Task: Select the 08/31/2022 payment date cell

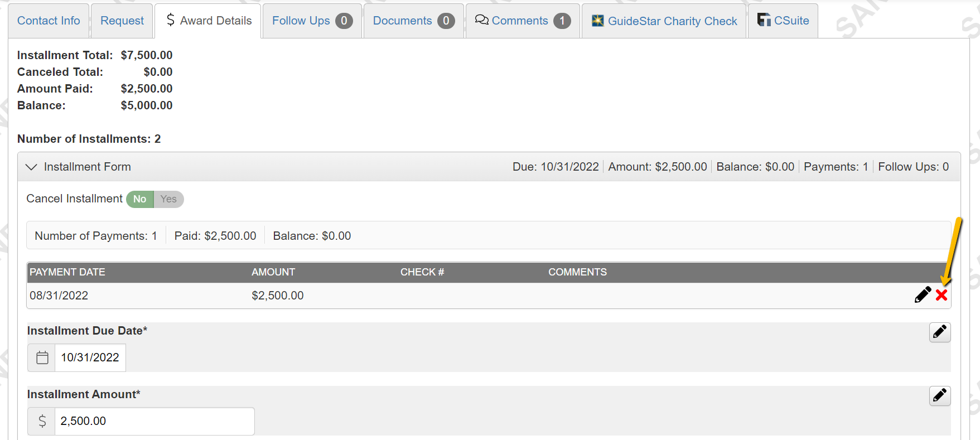Action: (59, 296)
